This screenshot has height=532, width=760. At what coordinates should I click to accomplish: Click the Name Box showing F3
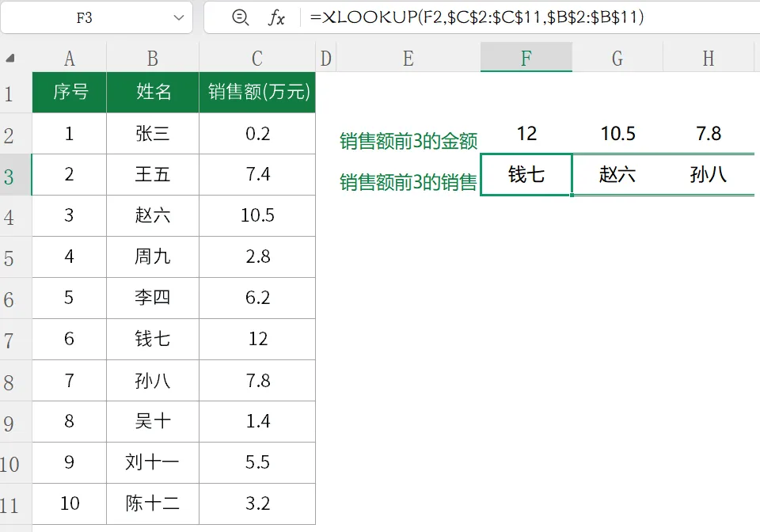point(85,18)
